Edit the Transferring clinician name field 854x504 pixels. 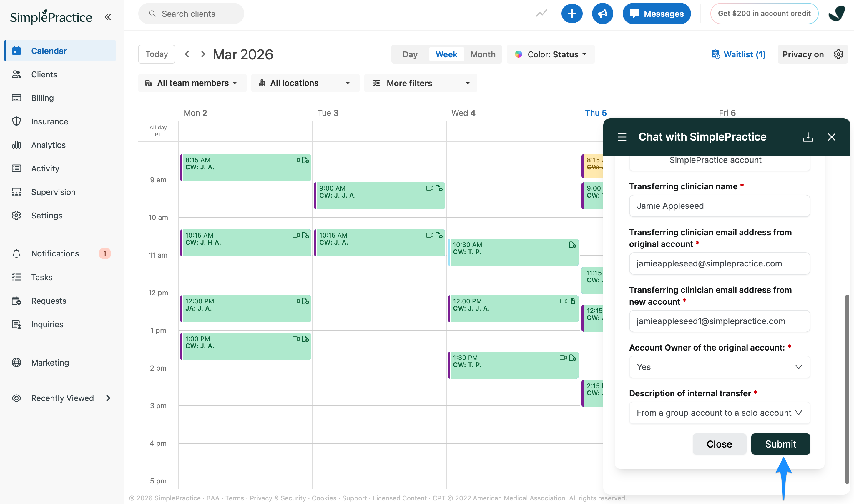(x=720, y=206)
